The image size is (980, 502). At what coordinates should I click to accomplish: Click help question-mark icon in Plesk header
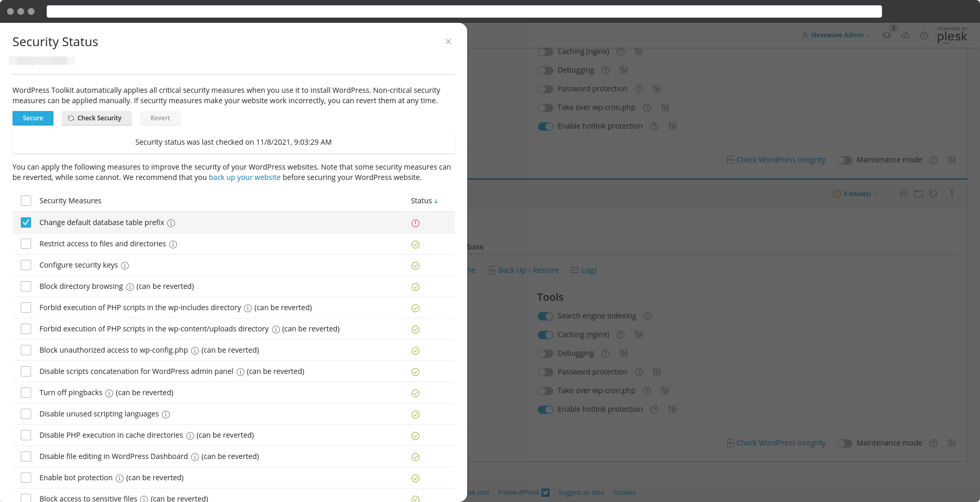pyautogui.click(x=924, y=35)
